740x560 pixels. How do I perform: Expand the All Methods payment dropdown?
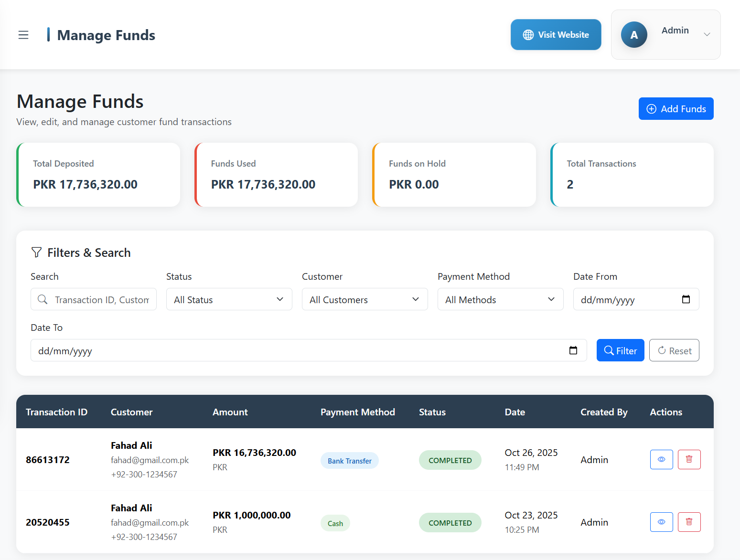500,299
